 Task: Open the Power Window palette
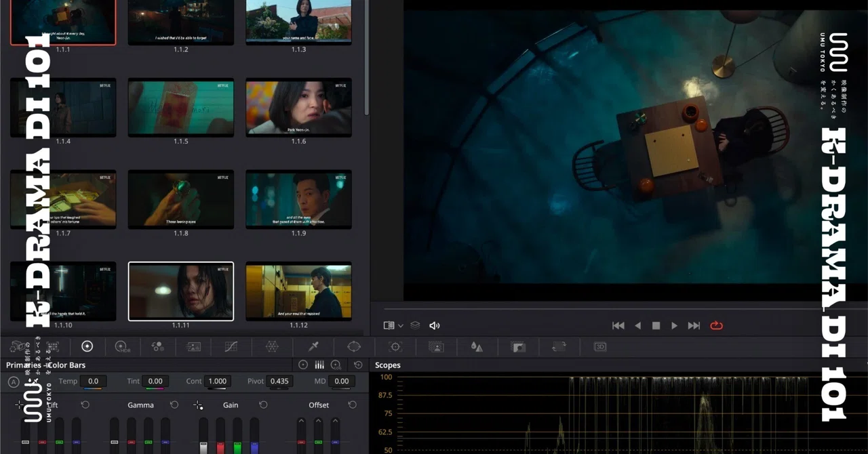click(x=354, y=346)
